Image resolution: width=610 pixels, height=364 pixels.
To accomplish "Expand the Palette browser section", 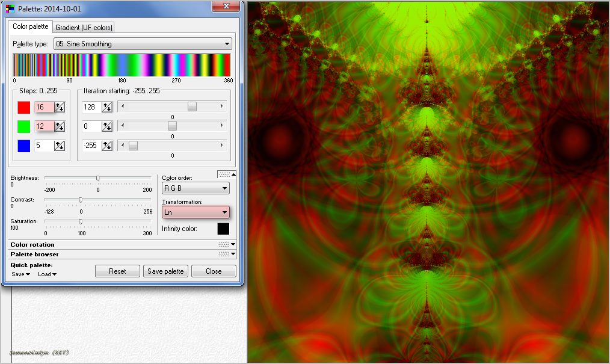I will (x=233, y=254).
